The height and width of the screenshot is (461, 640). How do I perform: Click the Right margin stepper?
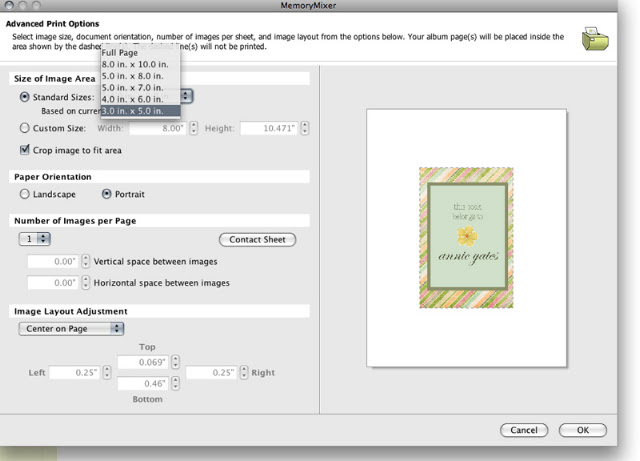(x=244, y=372)
